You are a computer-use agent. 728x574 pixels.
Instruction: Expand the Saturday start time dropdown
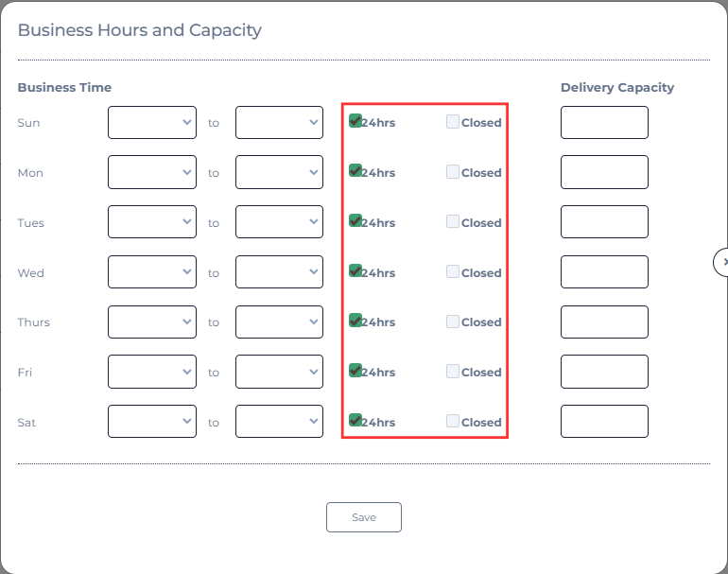(x=152, y=421)
